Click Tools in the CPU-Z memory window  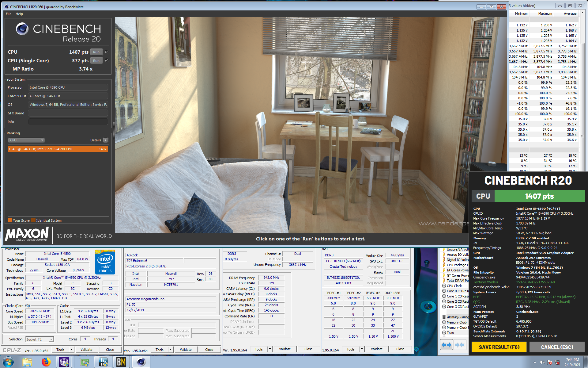click(x=259, y=349)
